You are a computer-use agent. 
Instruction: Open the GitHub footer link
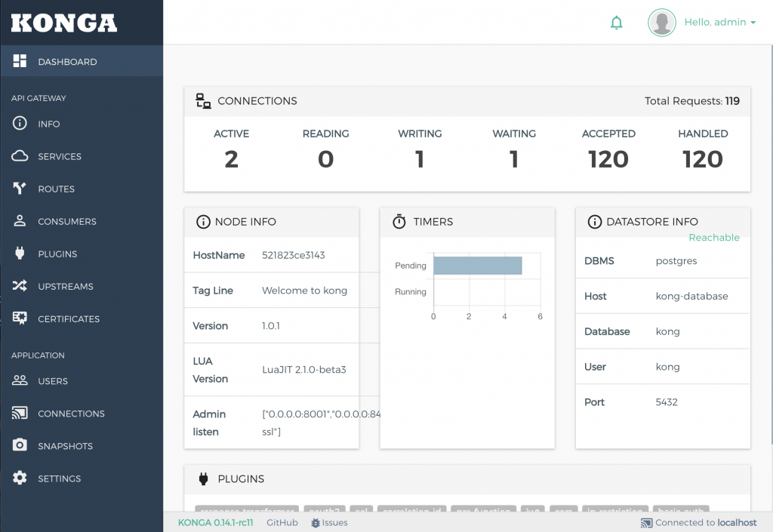tap(282, 523)
